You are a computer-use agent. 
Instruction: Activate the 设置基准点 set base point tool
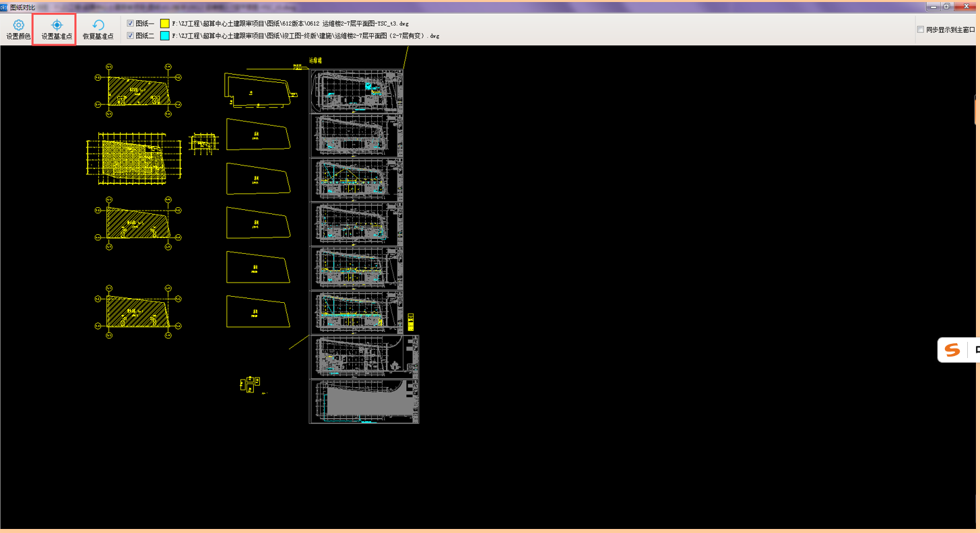click(x=57, y=30)
